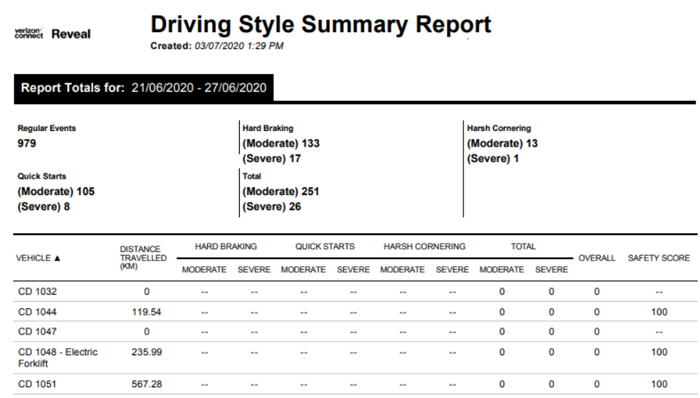Select the CD 1048 - Electric Forklift row
This screenshot has height=398, width=700.
[x=355, y=358]
